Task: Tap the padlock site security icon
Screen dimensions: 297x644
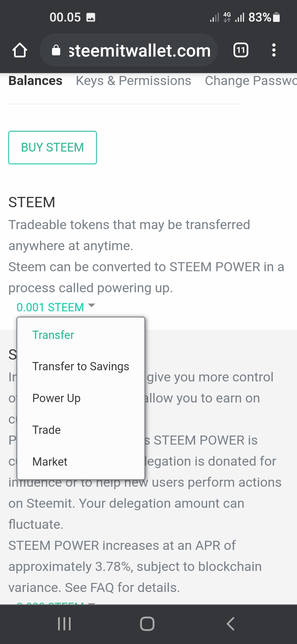Action: pyautogui.click(x=56, y=51)
